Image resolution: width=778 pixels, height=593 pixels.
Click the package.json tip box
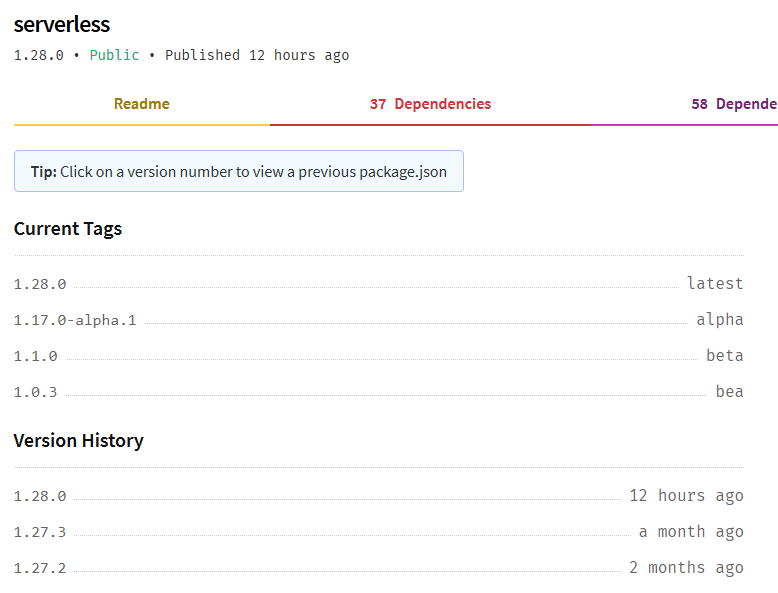click(x=238, y=171)
